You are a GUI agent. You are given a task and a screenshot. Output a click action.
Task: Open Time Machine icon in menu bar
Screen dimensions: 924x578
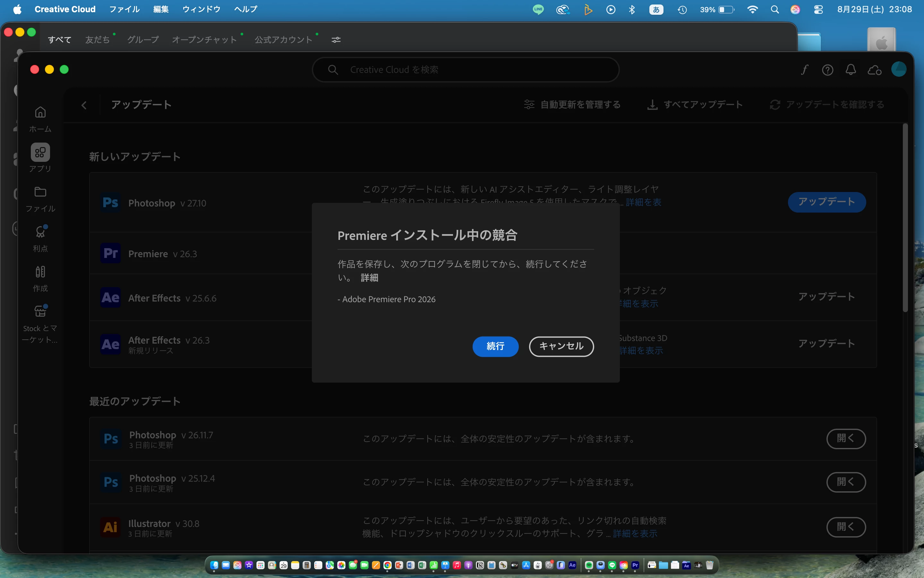click(682, 10)
